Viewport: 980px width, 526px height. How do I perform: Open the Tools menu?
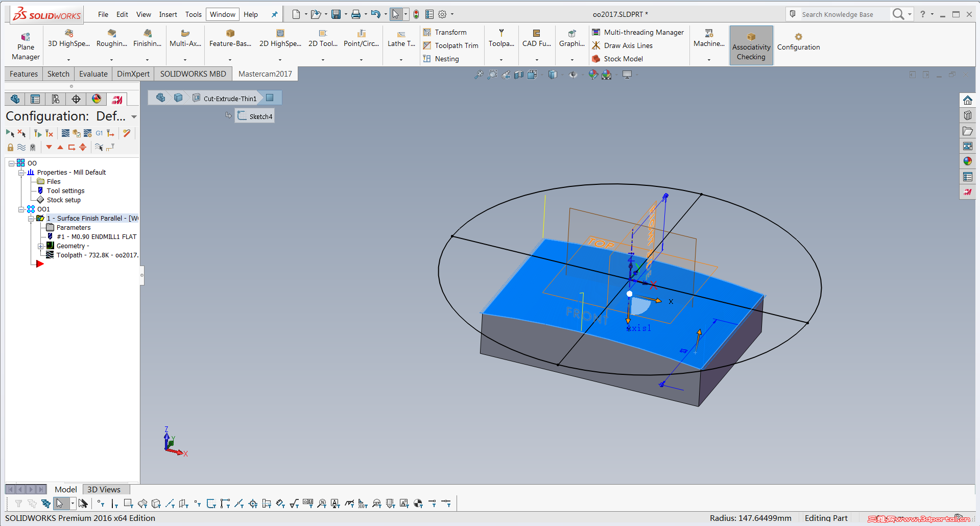(194, 14)
